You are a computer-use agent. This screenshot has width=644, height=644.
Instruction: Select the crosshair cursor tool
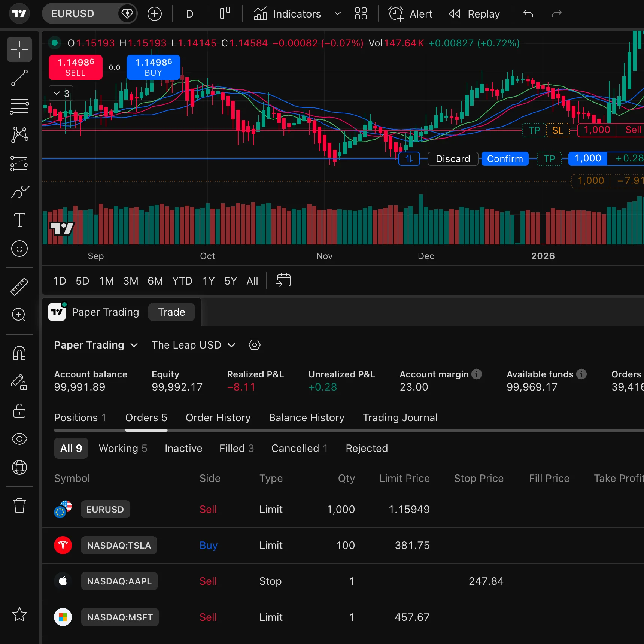pos(19,49)
